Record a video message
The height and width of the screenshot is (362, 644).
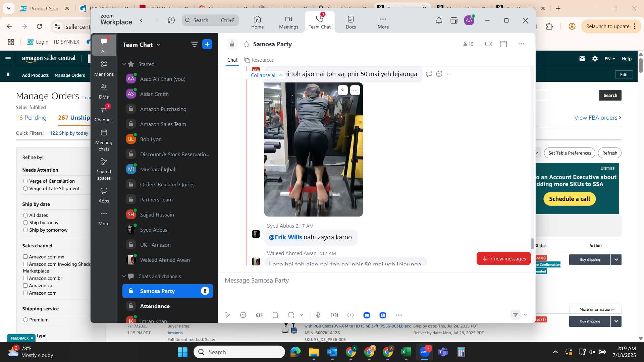334,315
